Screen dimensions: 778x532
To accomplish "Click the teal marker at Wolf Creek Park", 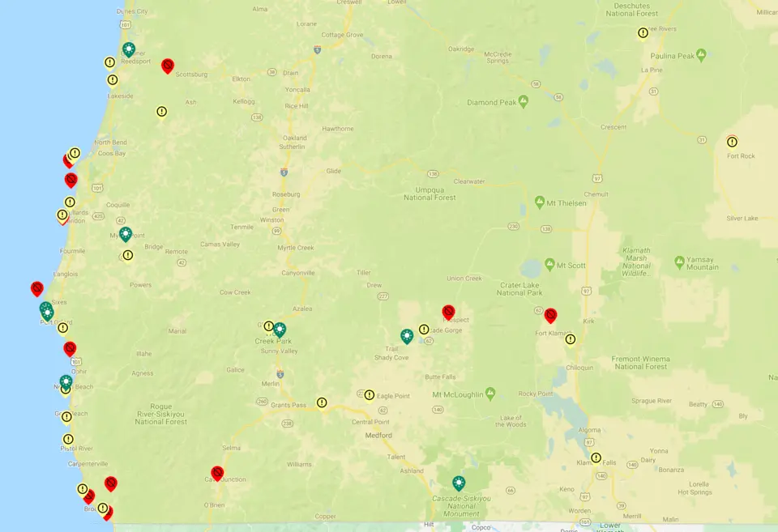I will coord(280,330).
